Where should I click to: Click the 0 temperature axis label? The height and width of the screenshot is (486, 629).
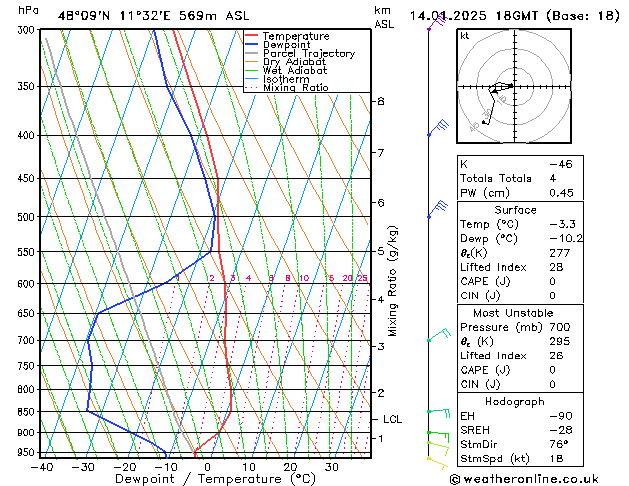tap(207, 467)
